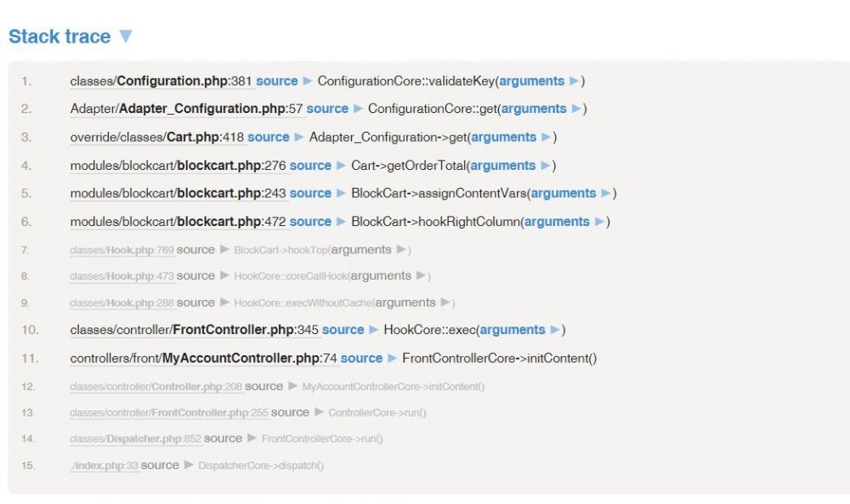Collapse the Stack trace section
The height and width of the screenshot is (504, 850).
126,36
